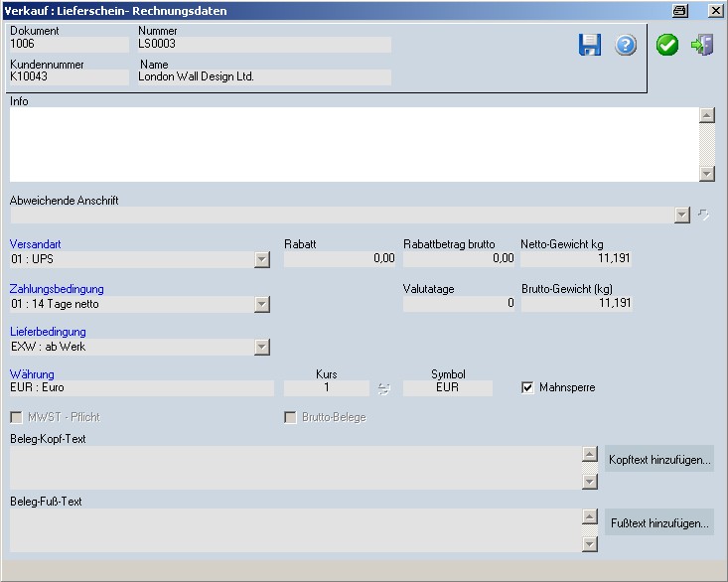Click the refresh icon beside Kurs field
Screen dimensions: 728x582
pos(384,388)
